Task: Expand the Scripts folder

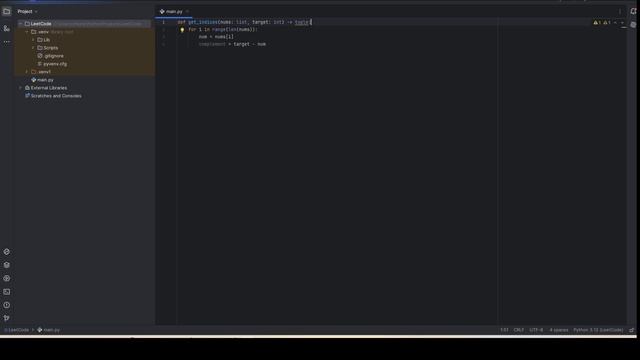Action: click(x=33, y=48)
